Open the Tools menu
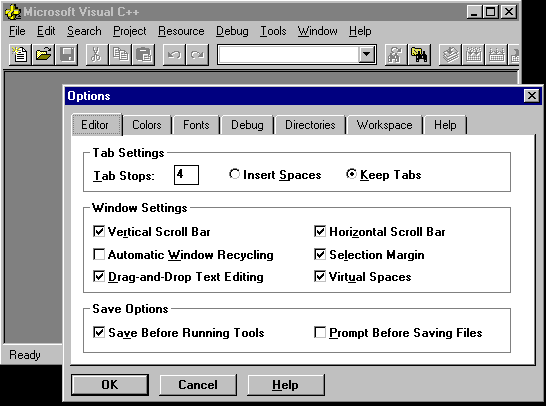This screenshot has height=406, width=546. [273, 31]
